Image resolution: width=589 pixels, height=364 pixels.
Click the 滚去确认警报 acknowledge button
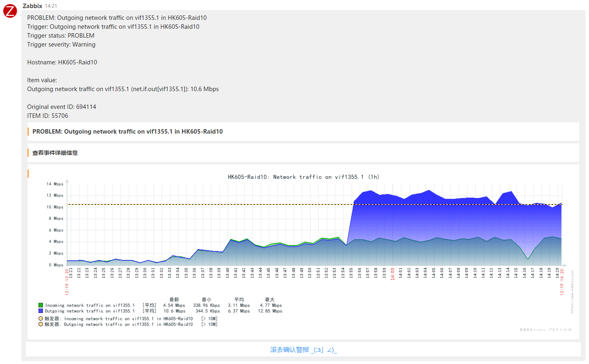click(303, 349)
